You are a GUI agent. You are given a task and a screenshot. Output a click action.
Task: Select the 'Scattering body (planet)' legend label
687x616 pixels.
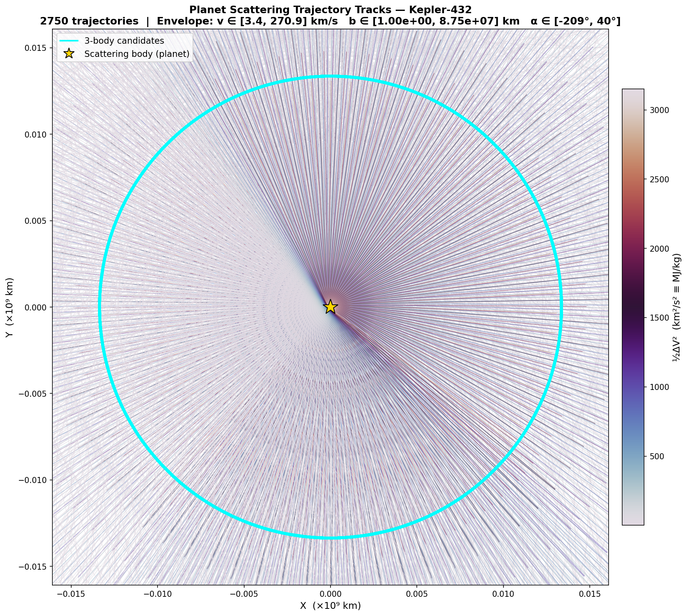(137, 54)
